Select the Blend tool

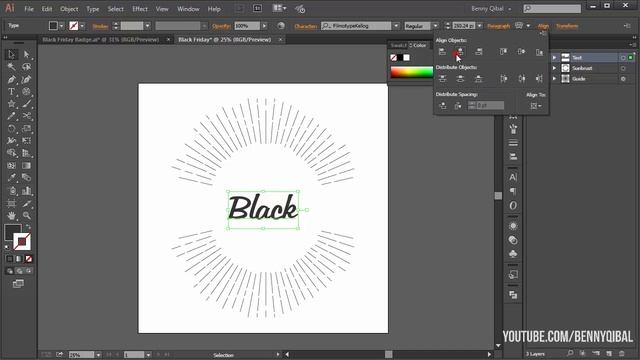click(x=27, y=178)
